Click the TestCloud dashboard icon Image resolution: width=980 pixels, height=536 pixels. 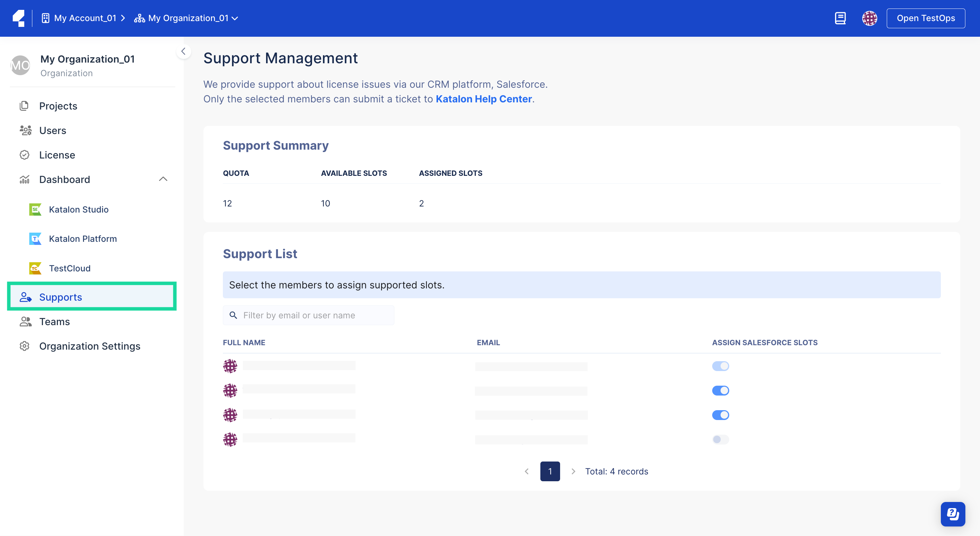pyautogui.click(x=35, y=268)
